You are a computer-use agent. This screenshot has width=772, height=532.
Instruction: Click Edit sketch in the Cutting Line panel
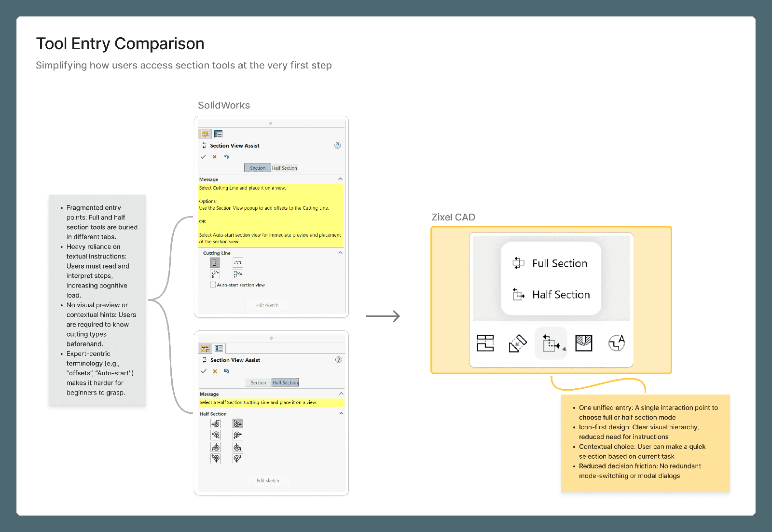click(x=267, y=305)
